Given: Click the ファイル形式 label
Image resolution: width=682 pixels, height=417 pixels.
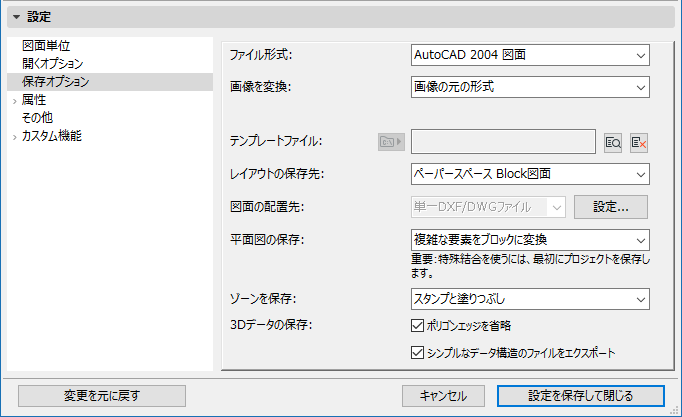Looking at the screenshot, I should (x=261, y=55).
